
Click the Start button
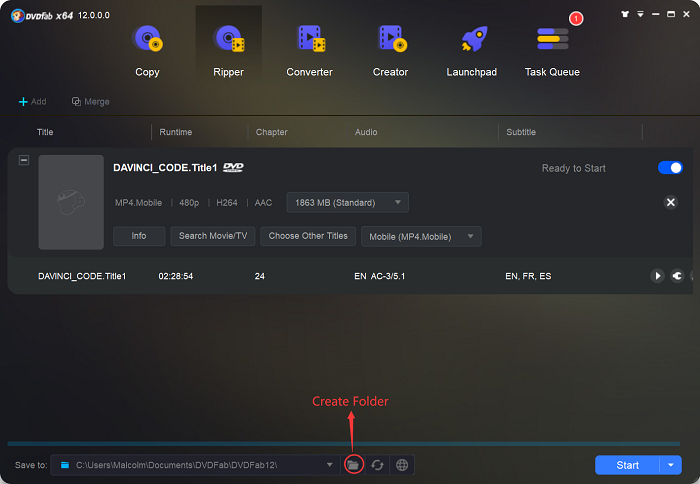click(x=627, y=465)
